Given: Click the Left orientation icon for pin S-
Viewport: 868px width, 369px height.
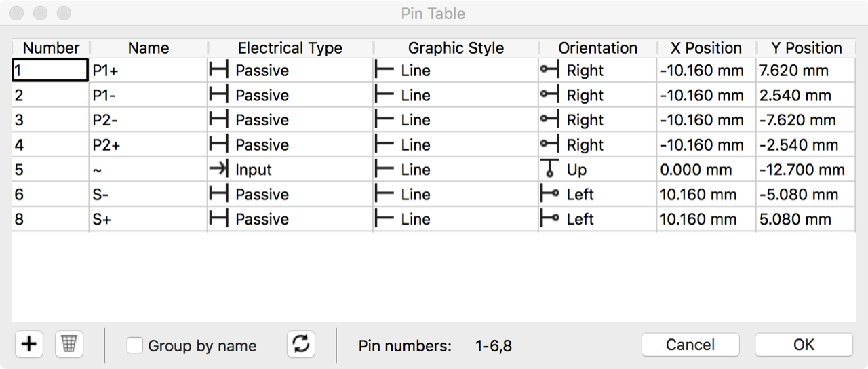Looking at the screenshot, I should pos(550,195).
